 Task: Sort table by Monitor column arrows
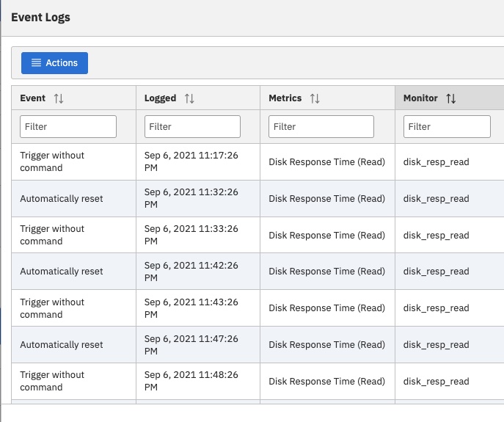pos(451,98)
